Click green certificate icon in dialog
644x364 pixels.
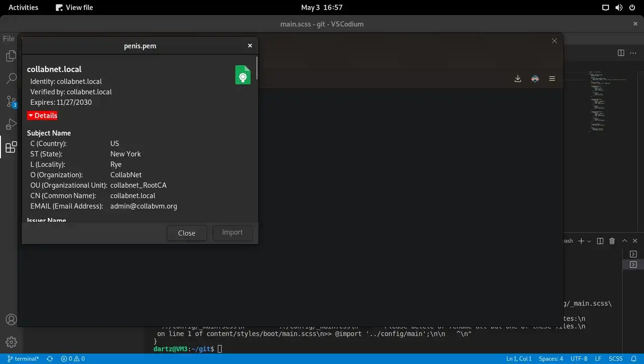click(243, 75)
